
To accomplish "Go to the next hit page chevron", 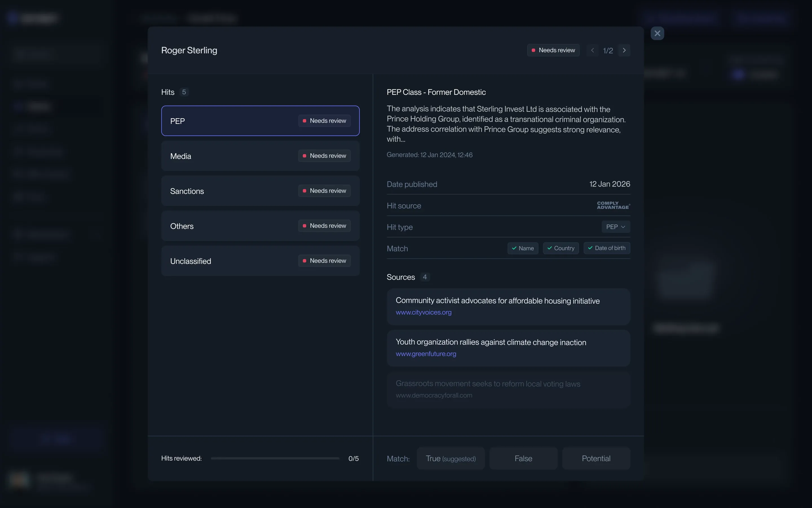I will (624, 51).
